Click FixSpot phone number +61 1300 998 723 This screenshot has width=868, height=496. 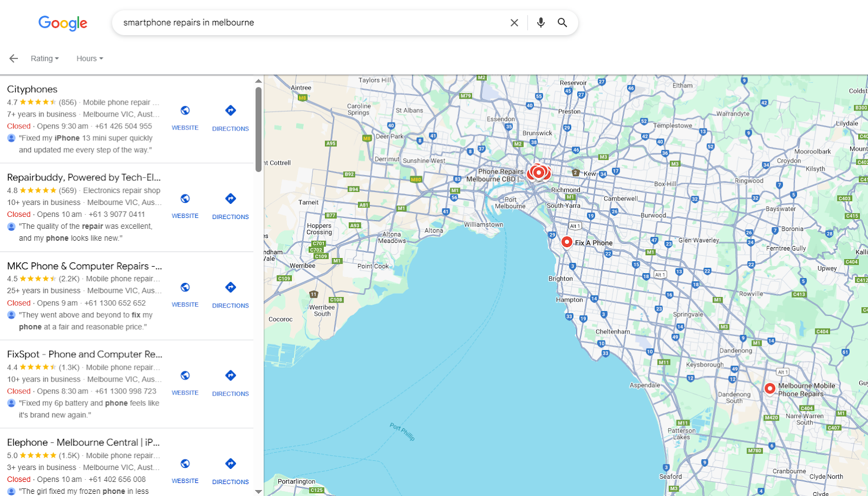pos(126,391)
